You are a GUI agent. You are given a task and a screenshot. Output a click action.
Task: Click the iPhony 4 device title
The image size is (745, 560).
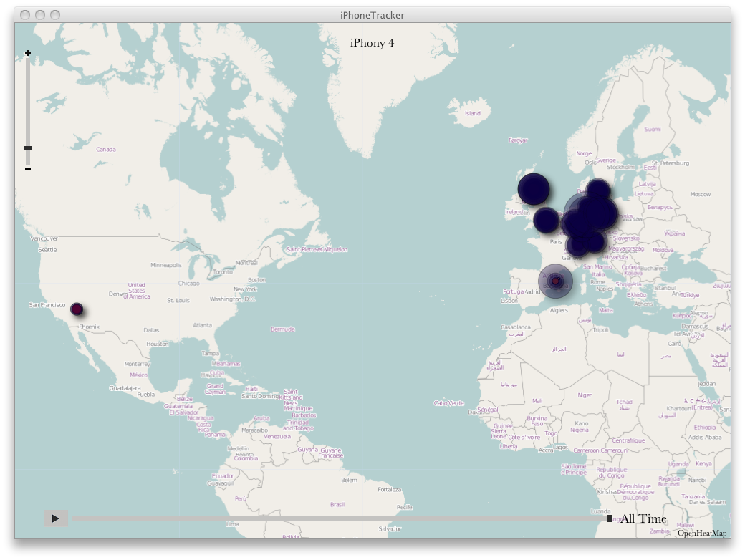point(372,43)
